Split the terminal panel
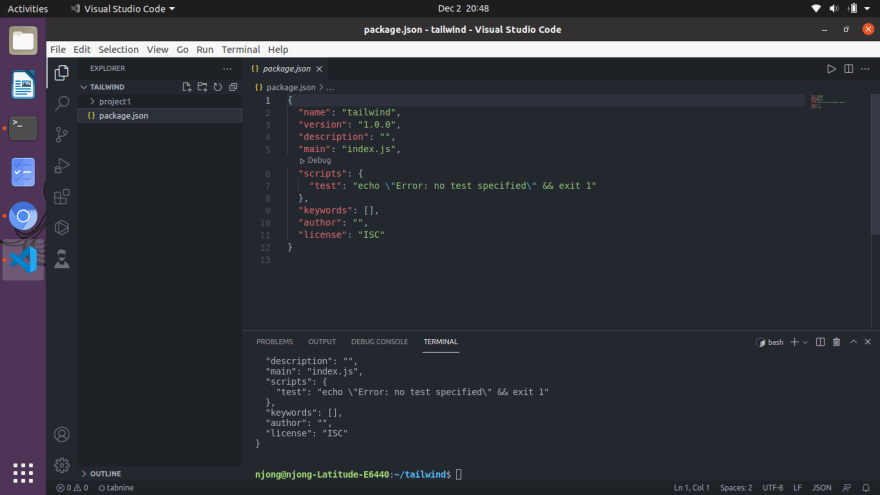This screenshot has width=880, height=495. pyautogui.click(x=821, y=342)
